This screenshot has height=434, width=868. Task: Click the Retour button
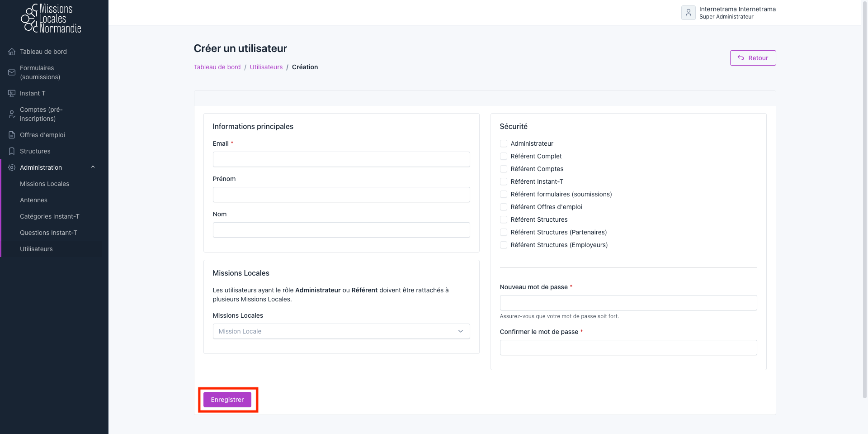[x=753, y=58]
